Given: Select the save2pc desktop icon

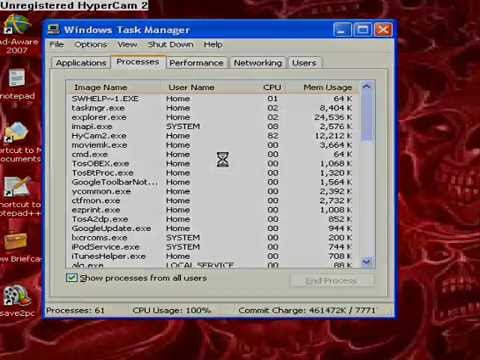Looking at the screenshot, I should coord(17,301).
